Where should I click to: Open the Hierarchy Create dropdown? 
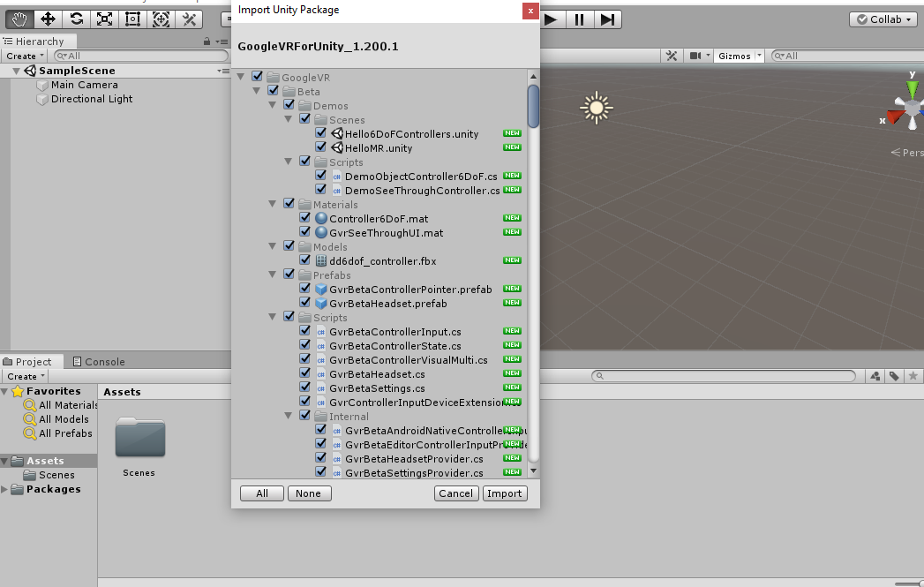pos(25,56)
